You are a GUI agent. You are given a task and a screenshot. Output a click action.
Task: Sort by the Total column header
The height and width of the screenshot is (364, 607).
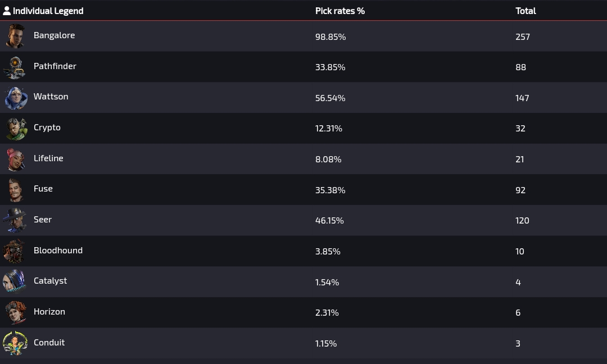pyautogui.click(x=526, y=11)
